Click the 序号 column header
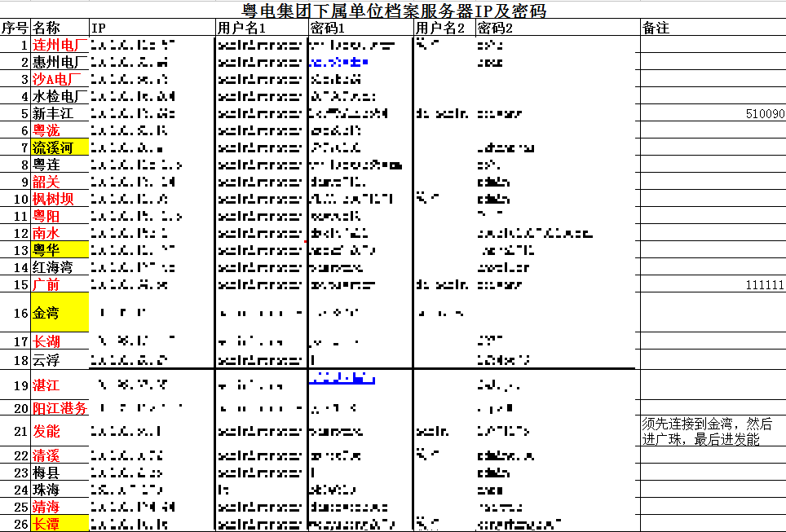This screenshot has width=786, height=532. click(15, 28)
